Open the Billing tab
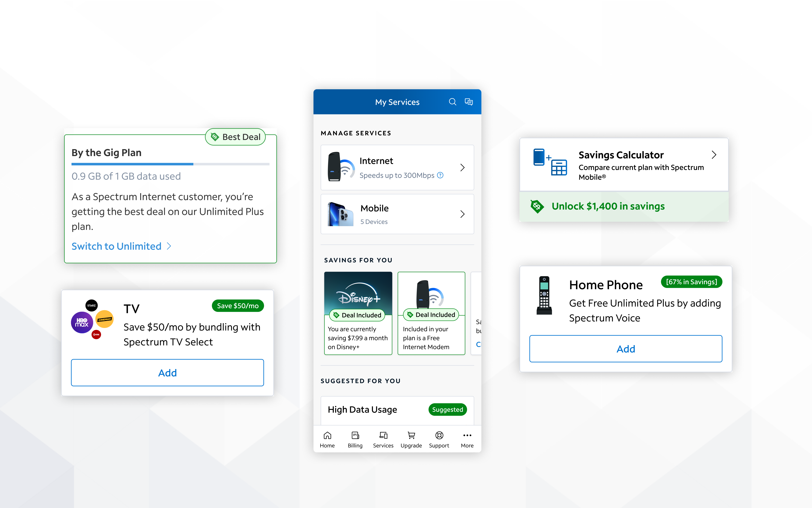This screenshot has width=812, height=508. tap(355, 440)
